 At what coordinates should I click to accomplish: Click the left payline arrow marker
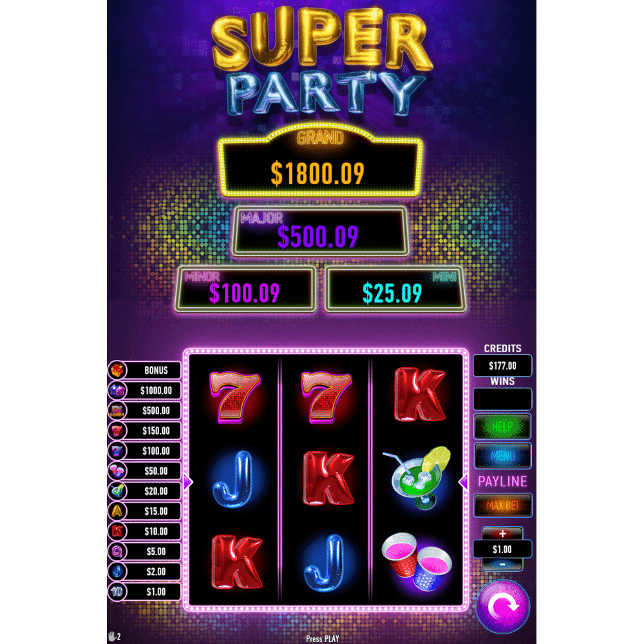coord(187,482)
